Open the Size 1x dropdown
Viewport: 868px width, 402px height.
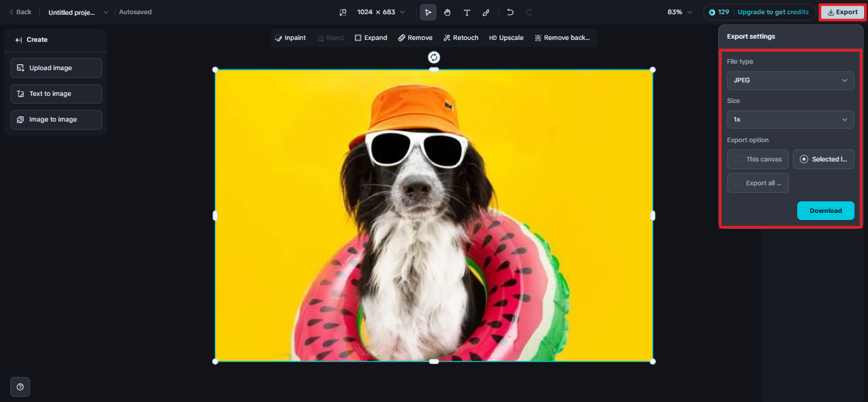point(790,120)
